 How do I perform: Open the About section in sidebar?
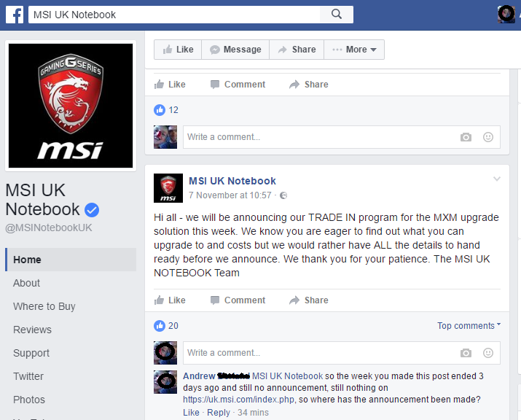[x=26, y=283]
